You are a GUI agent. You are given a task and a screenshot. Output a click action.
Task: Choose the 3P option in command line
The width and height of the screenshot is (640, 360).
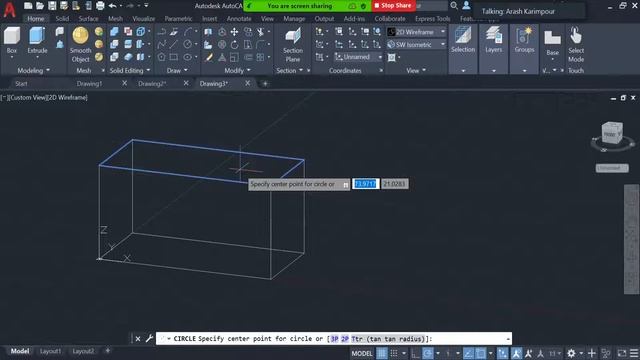334,339
